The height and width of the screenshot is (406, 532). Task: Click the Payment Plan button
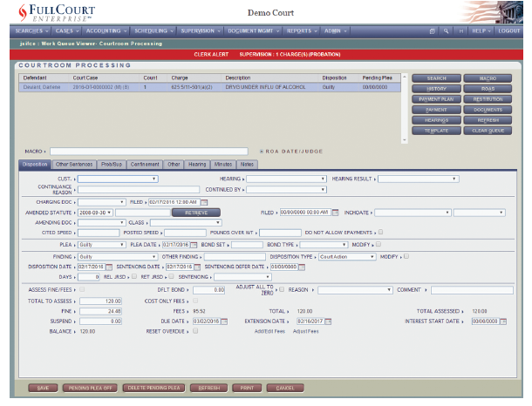pos(436,99)
